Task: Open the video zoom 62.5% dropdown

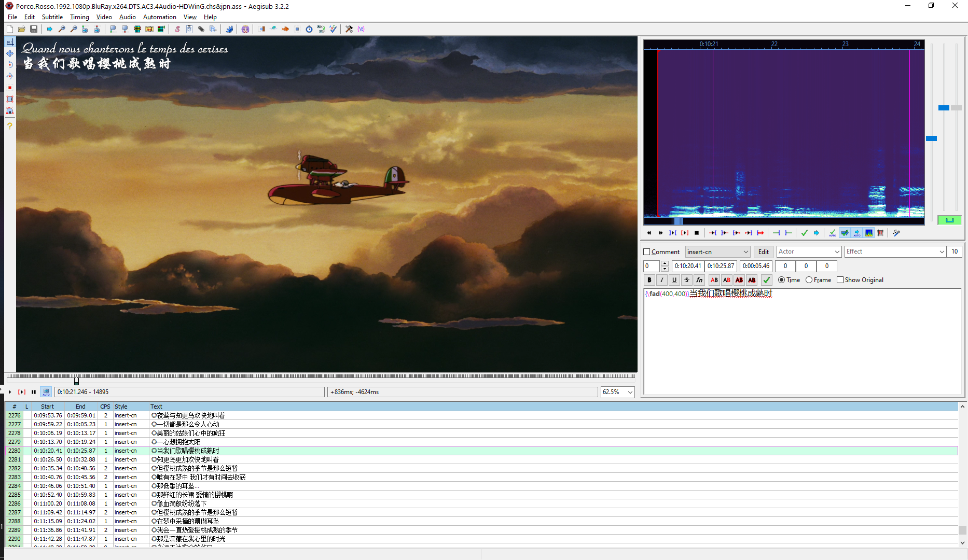Action: [617, 392]
